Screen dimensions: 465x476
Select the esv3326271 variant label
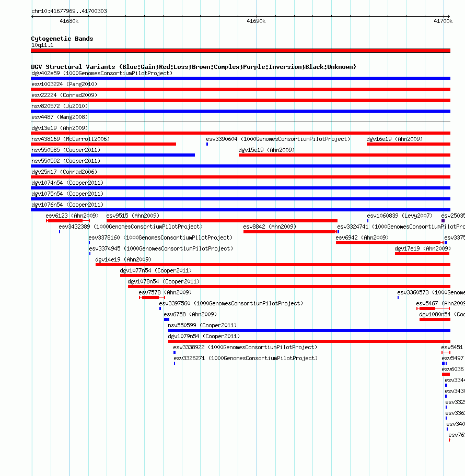click(x=246, y=358)
